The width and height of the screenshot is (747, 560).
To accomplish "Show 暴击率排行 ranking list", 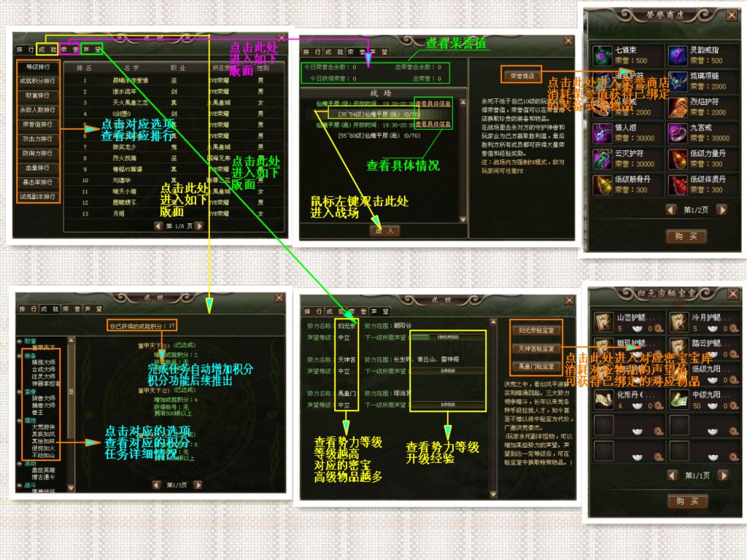I will pyautogui.click(x=38, y=182).
